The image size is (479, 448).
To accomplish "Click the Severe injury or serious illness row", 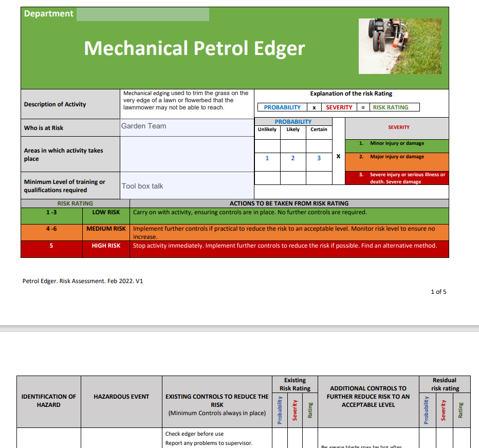I will 396,178.
